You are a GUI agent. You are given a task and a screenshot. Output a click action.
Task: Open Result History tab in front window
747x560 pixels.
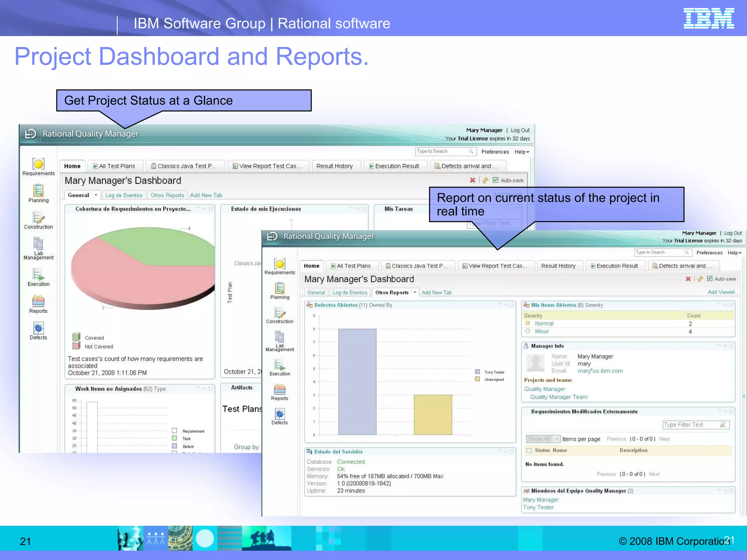click(x=559, y=266)
